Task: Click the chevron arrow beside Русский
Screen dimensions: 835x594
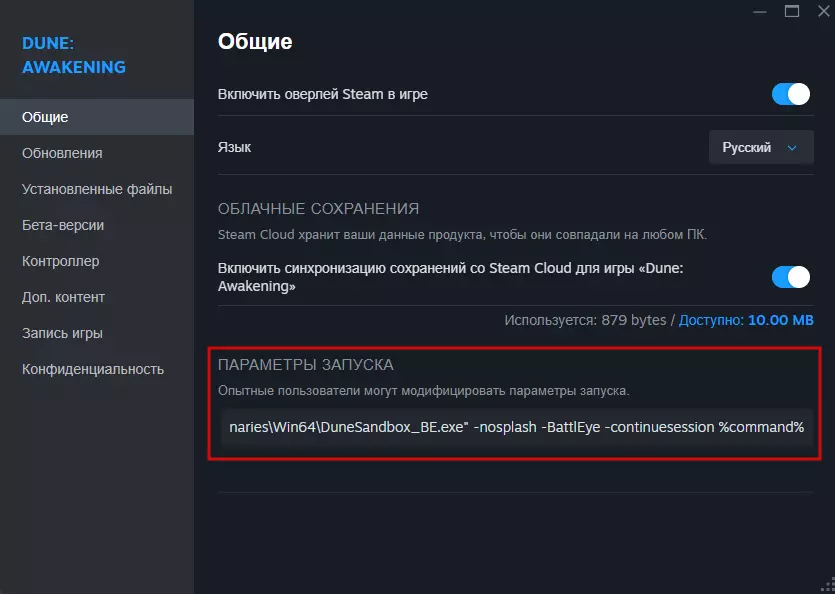Action: tap(792, 148)
